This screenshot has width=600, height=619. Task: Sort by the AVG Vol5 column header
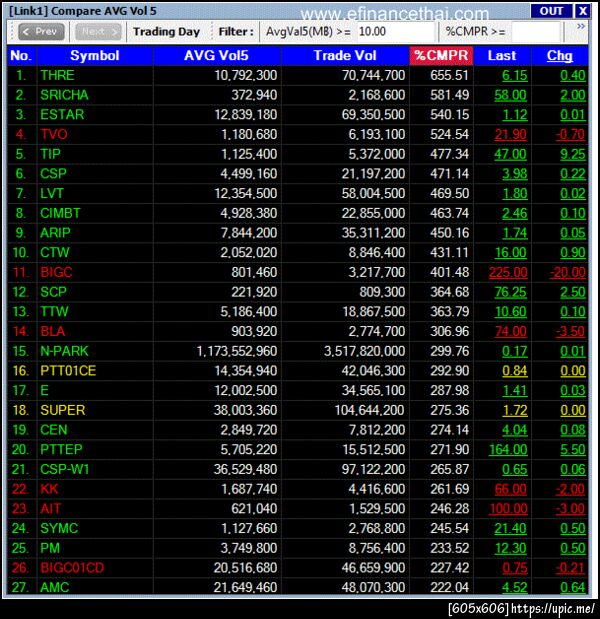(x=216, y=56)
